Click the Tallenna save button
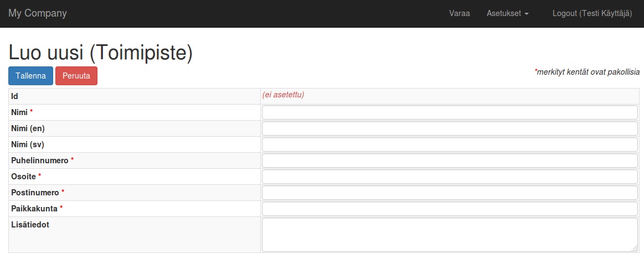 [x=31, y=76]
